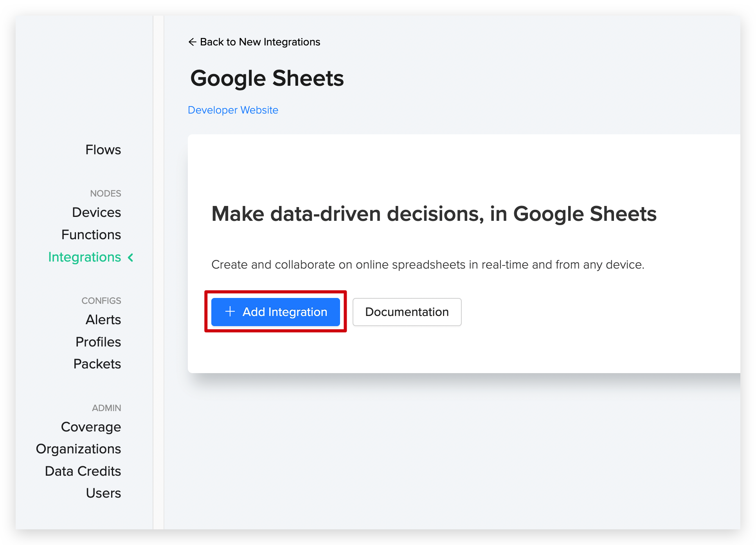Collapse the chevron next to Integrations
The image size is (756, 545).
[131, 257]
